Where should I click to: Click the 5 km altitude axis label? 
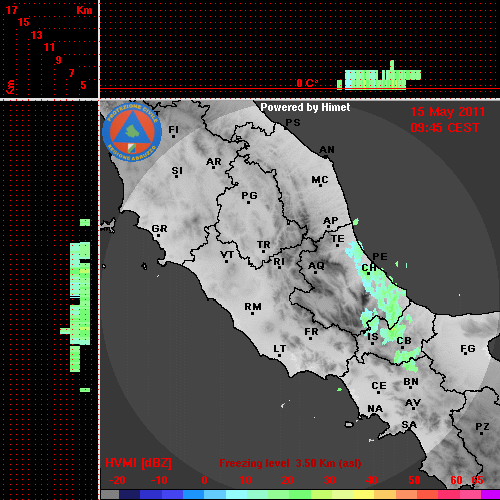click(x=83, y=85)
